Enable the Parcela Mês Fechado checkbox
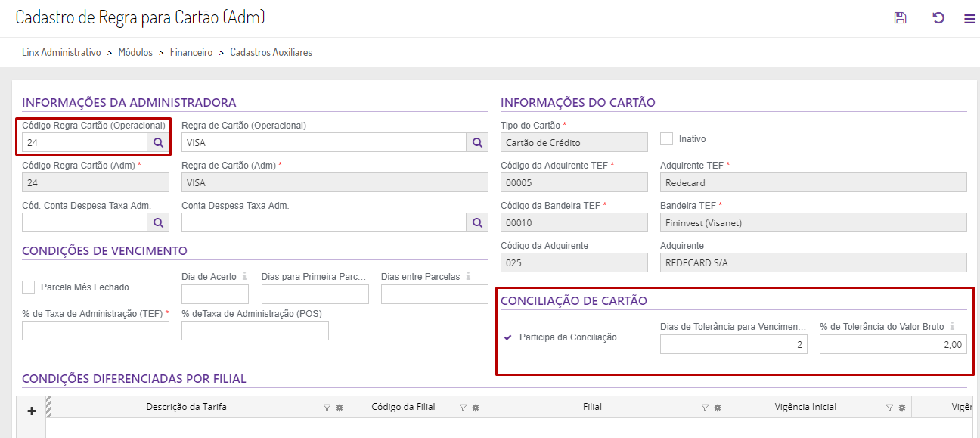 (x=29, y=287)
